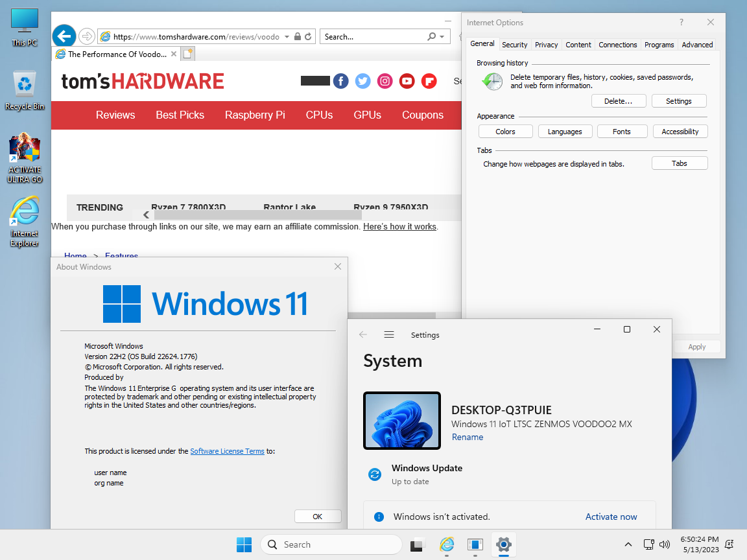Switch to the Privacy tab
The image size is (747, 560).
click(x=546, y=45)
